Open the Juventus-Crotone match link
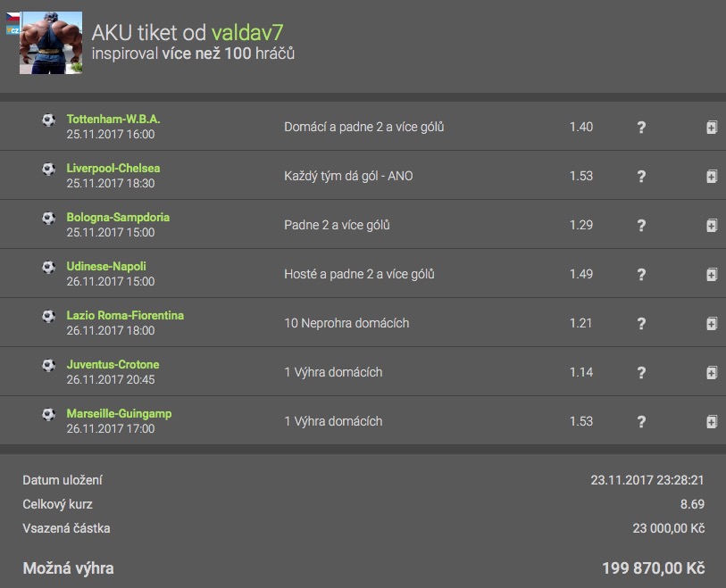The image size is (726, 588). click(x=113, y=364)
